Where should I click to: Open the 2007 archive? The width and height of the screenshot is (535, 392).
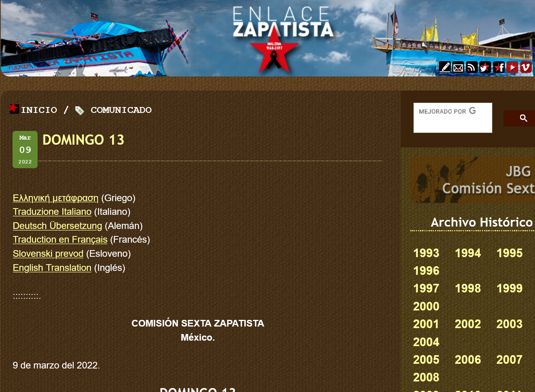point(510,359)
